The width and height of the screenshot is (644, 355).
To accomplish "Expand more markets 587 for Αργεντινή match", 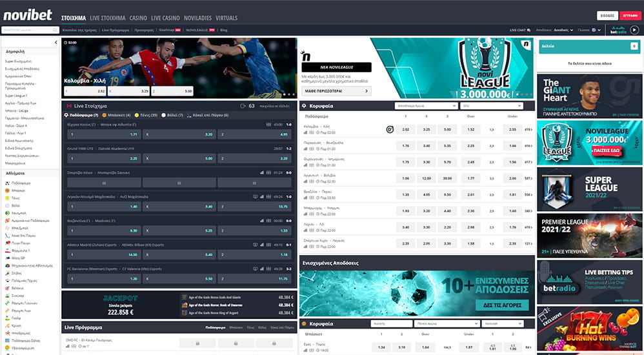I will (x=528, y=178).
